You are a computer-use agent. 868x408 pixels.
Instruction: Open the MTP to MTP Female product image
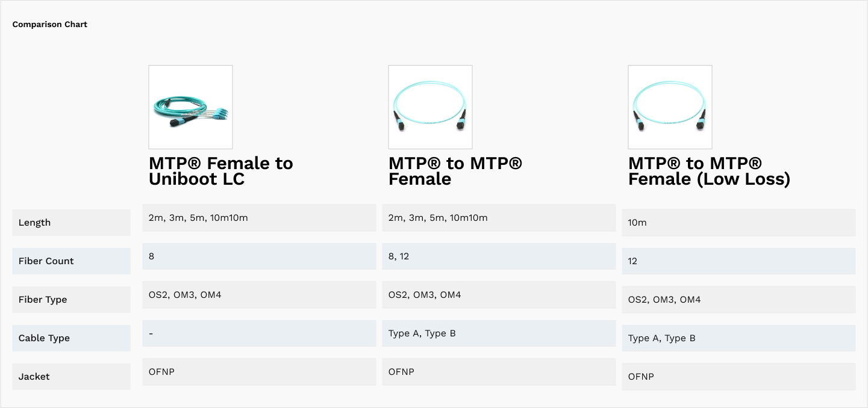[430, 107]
